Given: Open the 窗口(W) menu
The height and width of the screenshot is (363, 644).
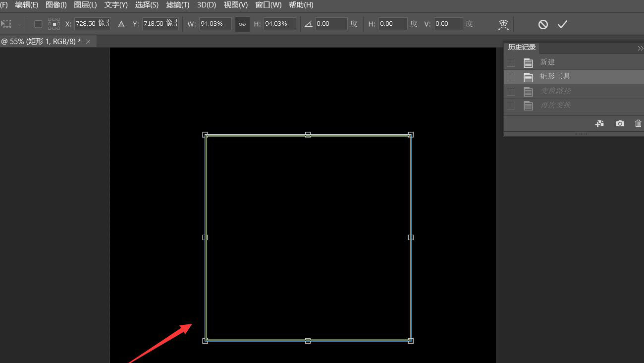Looking at the screenshot, I should point(268,5).
